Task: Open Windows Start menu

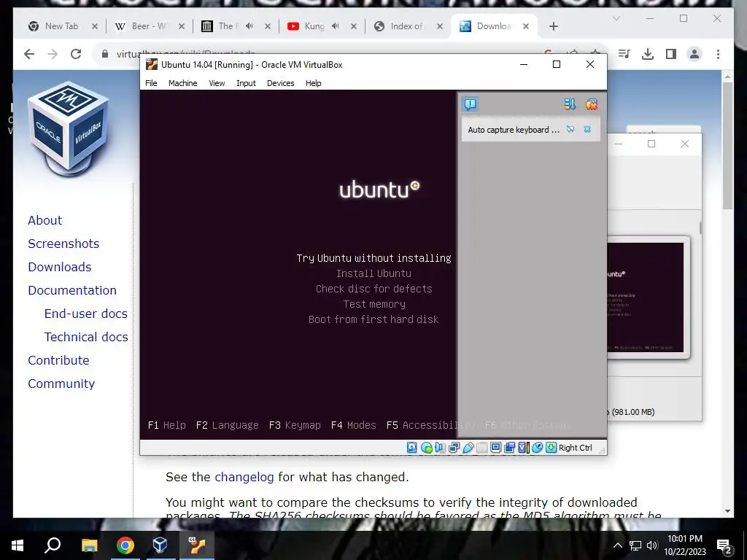Action: pyautogui.click(x=18, y=545)
